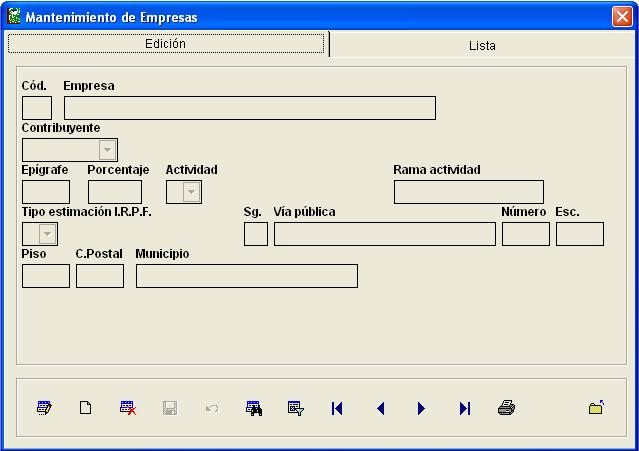639x451 pixels.
Task: Click the grayed-out save diskette icon
Action: coord(170,408)
